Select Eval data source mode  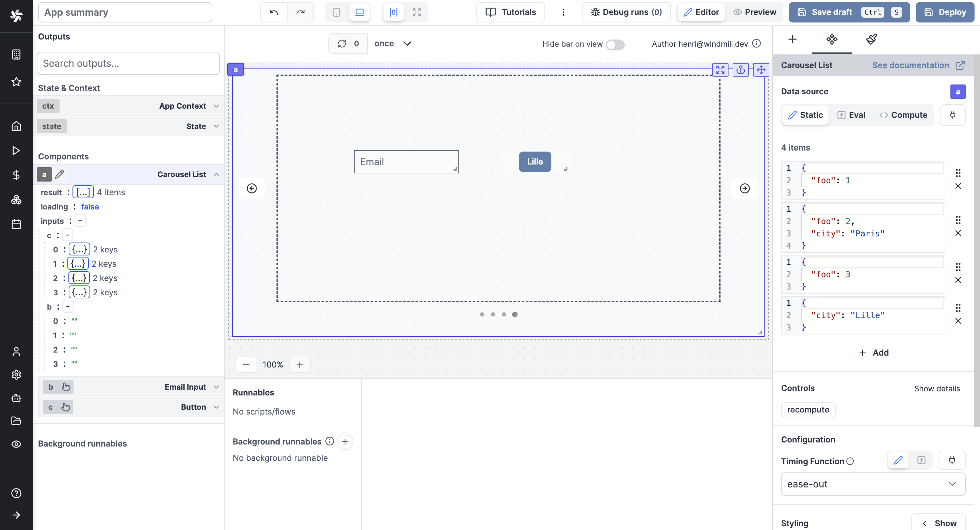point(851,115)
